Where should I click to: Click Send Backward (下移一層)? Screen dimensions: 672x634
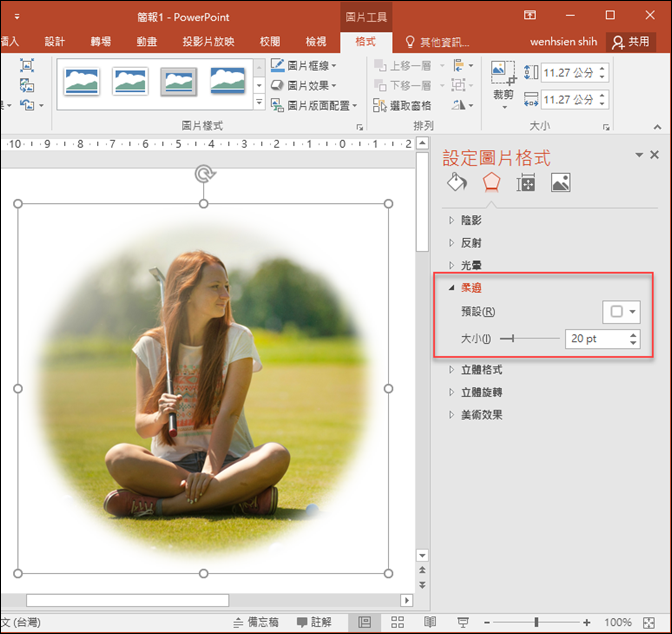coord(402,85)
